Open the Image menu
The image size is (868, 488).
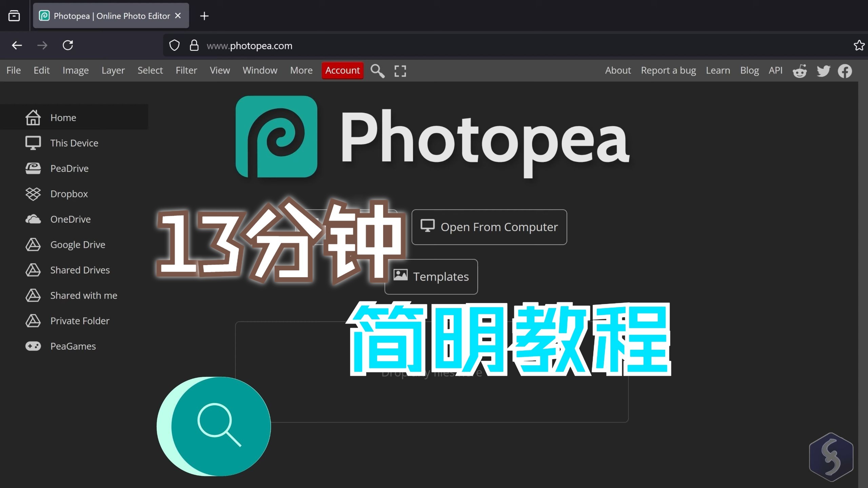click(76, 70)
